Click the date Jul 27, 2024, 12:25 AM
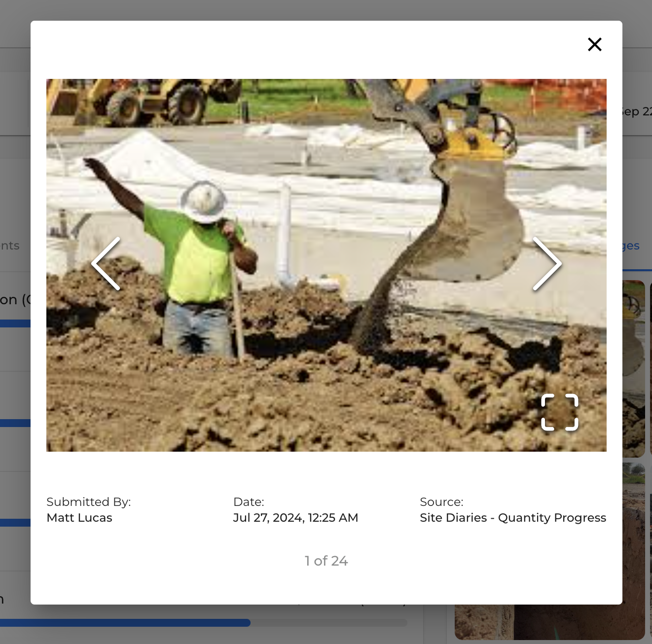Viewport: 652px width, 644px height. [295, 518]
